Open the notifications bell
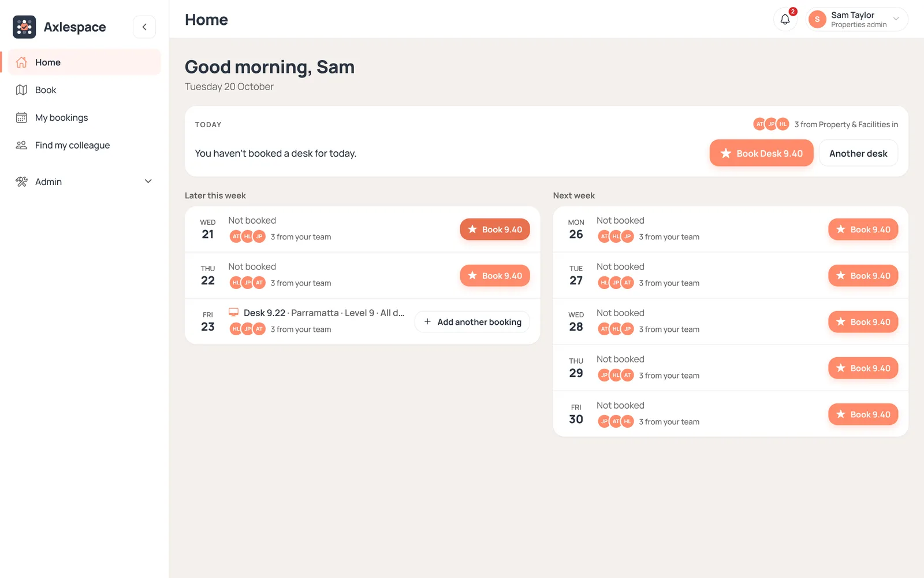The width and height of the screenshot is (924, 578). point(785,20)
